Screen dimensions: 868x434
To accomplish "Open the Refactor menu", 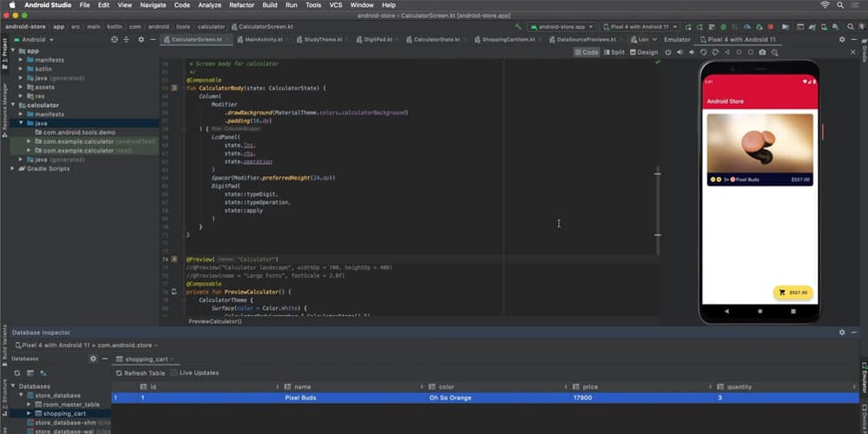I will (241, 5).
